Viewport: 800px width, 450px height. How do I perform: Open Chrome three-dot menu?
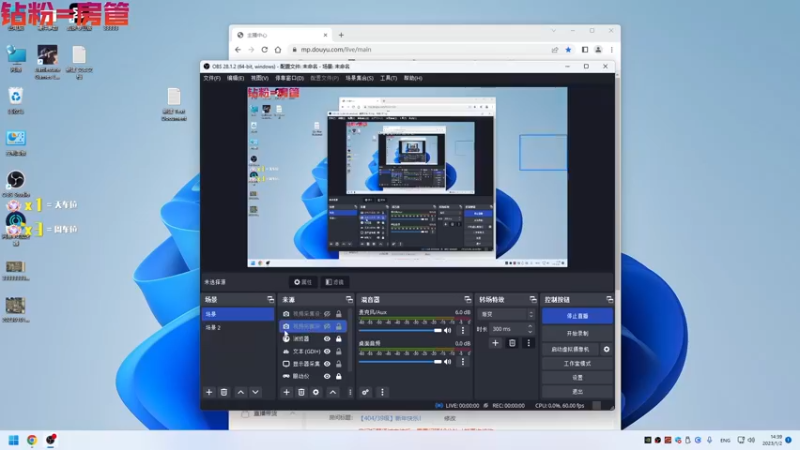(611, 49)
